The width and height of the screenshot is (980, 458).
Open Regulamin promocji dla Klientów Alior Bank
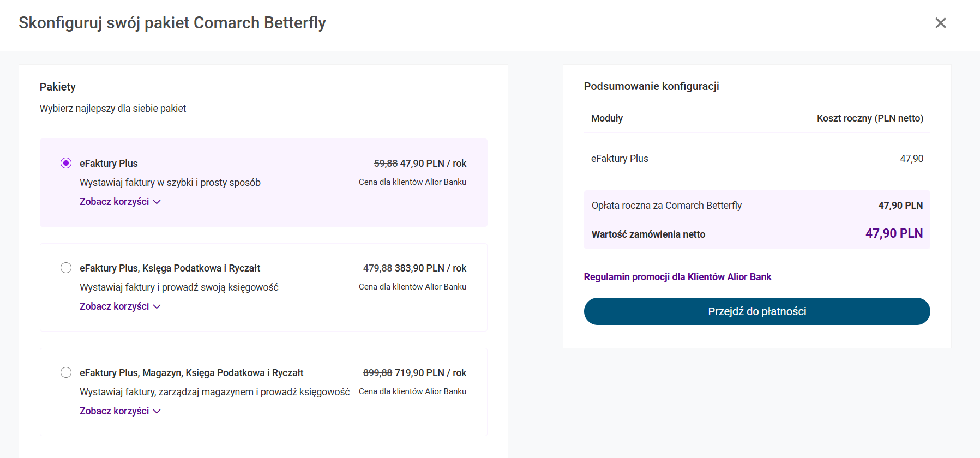(x=677, y=277)
